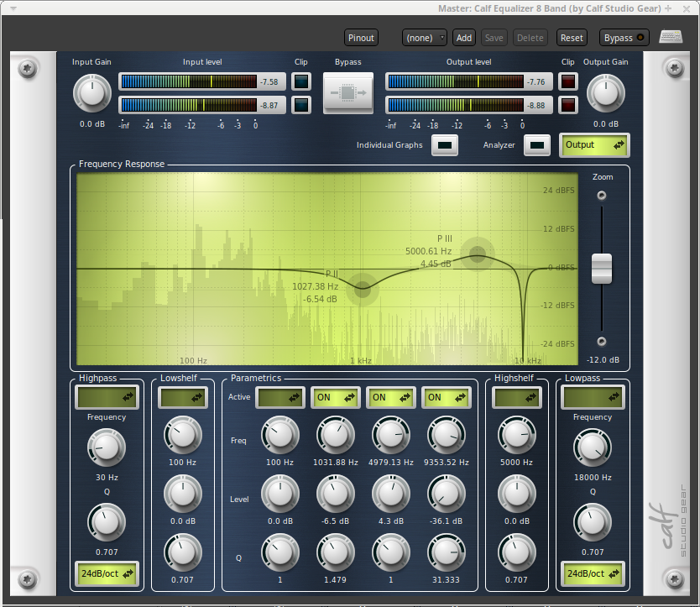
Task: Toggle the Individual Graphs display
Action: 445,144
